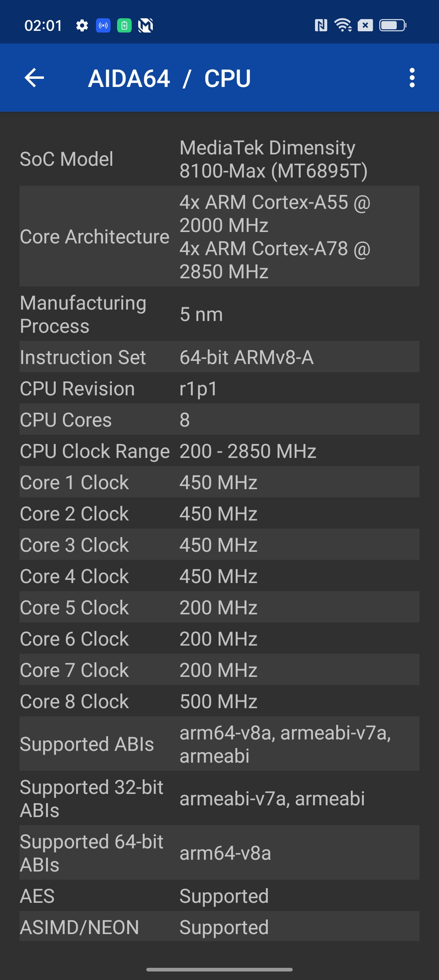
Task: Tap the NFC status bar icon
Action: (x=321, y=26)
